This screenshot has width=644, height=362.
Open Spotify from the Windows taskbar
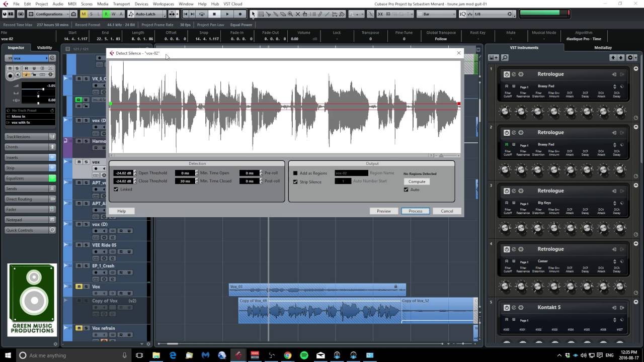tap(304, 355)
